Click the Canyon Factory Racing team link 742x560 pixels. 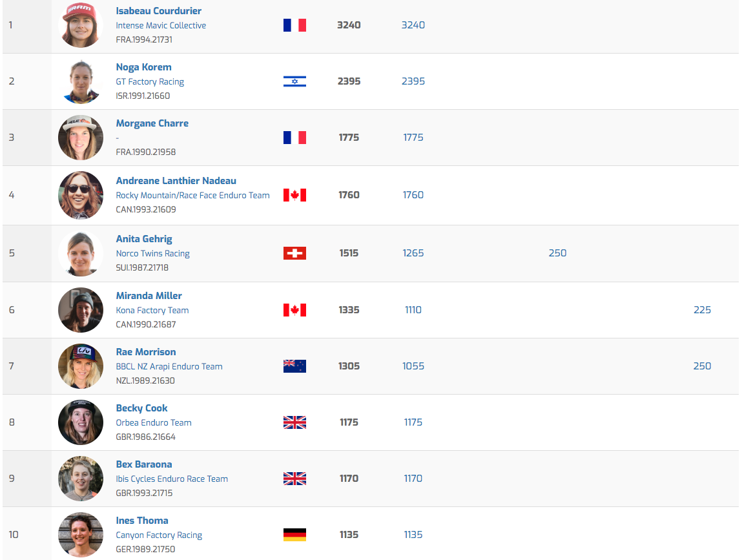point(159,535)
